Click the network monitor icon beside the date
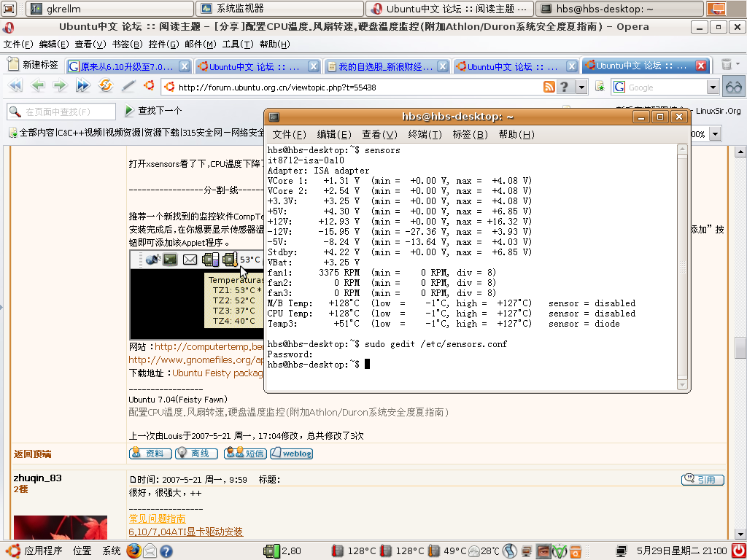 tap(622, 551)
